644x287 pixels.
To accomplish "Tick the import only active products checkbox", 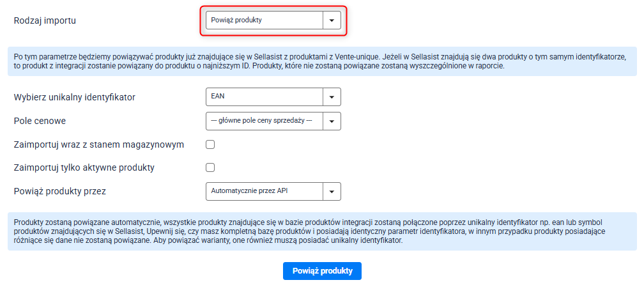I will pos(210,167).
